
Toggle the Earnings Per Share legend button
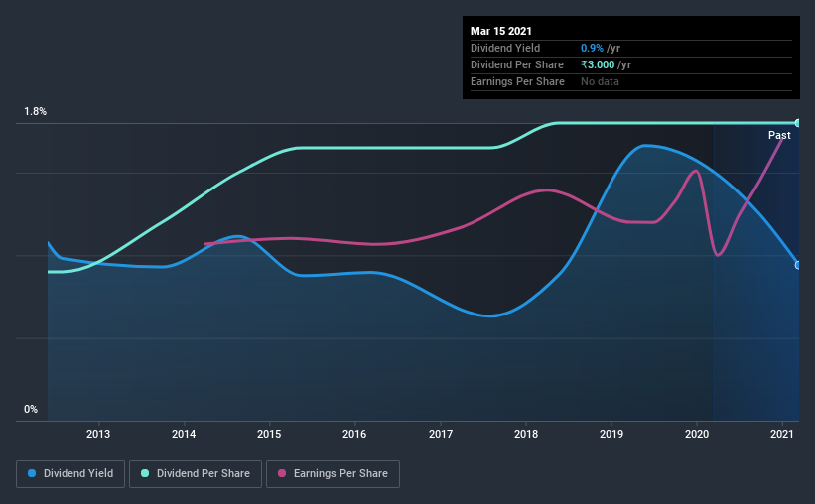point(333,474)
